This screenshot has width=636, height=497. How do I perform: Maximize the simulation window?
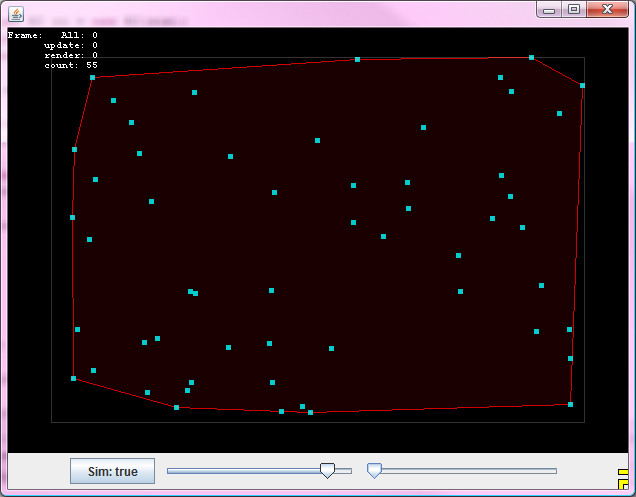click(x=573, y=10)
